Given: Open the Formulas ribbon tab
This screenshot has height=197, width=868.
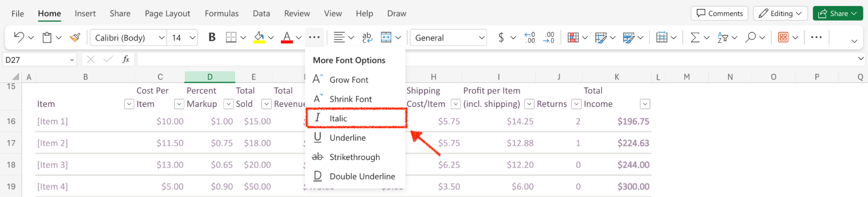Looking at the screenshot, I should point(221,13).
